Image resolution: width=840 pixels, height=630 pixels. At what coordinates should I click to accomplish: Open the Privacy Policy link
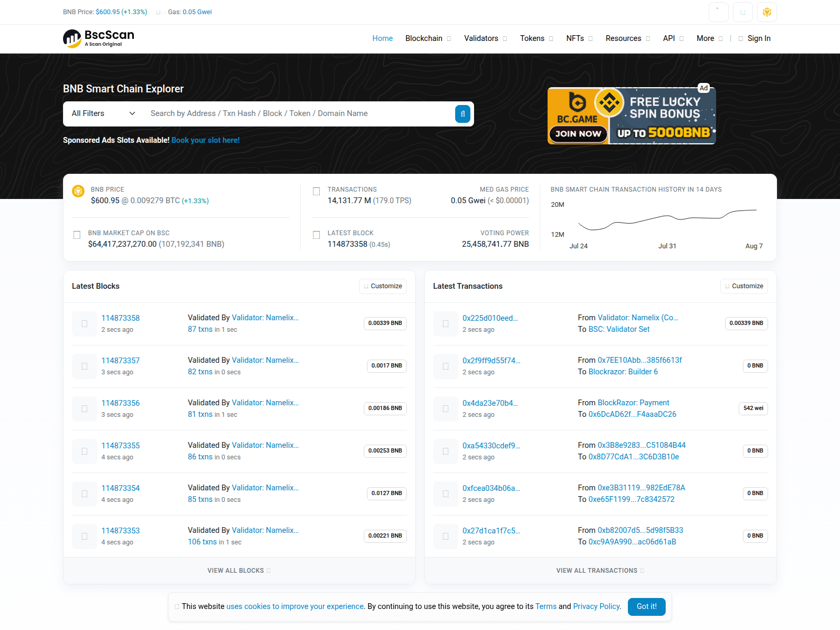pos(597,606)
